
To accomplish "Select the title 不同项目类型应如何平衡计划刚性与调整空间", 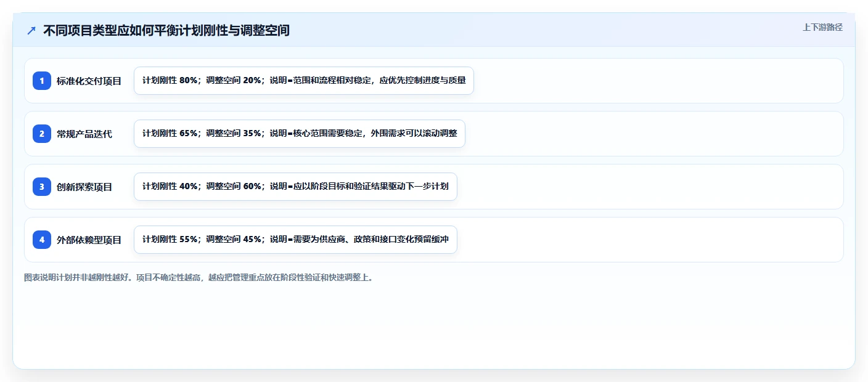I will [x=166, y=30].
